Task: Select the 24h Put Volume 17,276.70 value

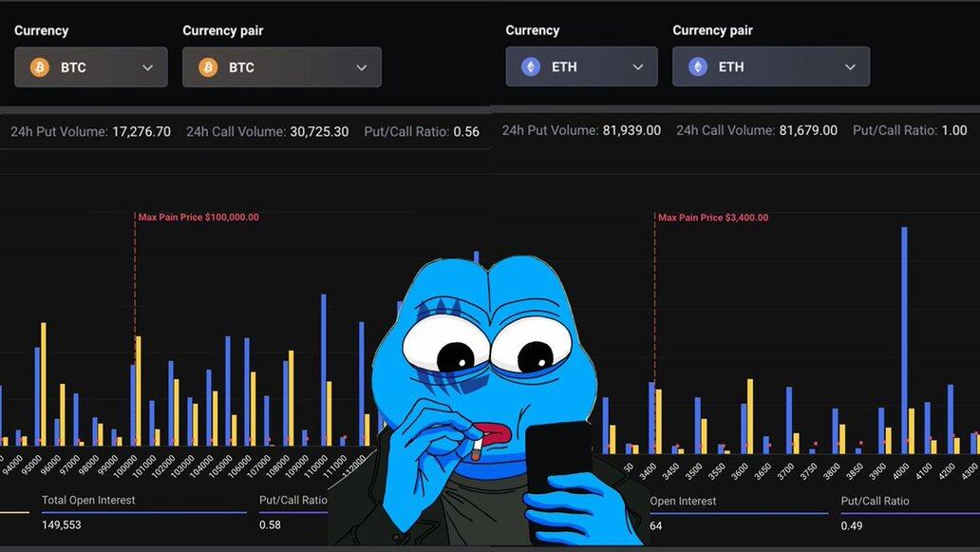Action: [x=141, y=132]
